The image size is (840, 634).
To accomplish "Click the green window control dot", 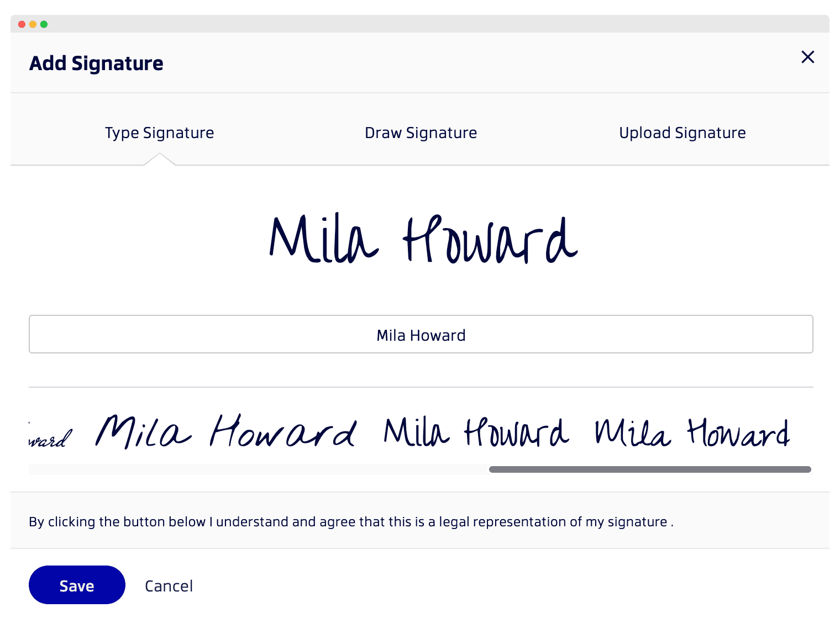I will 44,24.
